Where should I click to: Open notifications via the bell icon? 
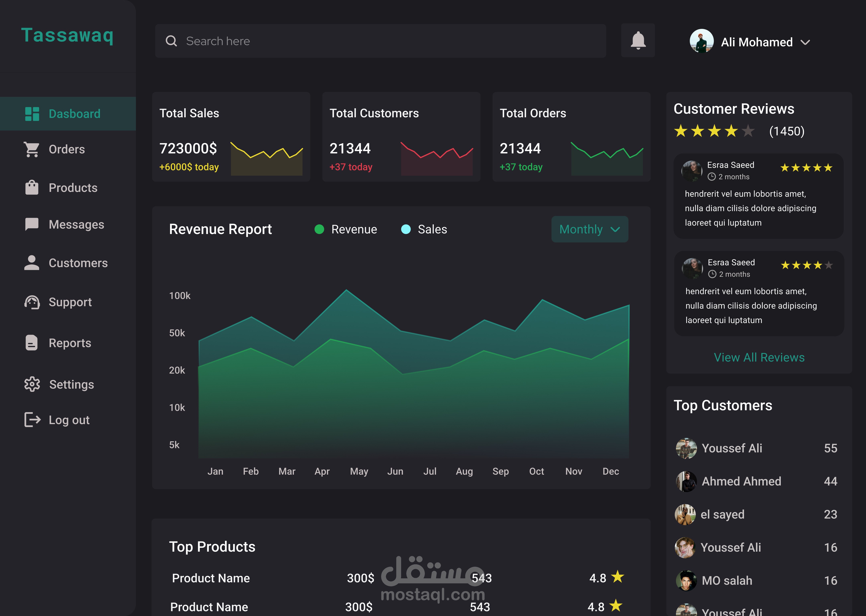point(638,41)
